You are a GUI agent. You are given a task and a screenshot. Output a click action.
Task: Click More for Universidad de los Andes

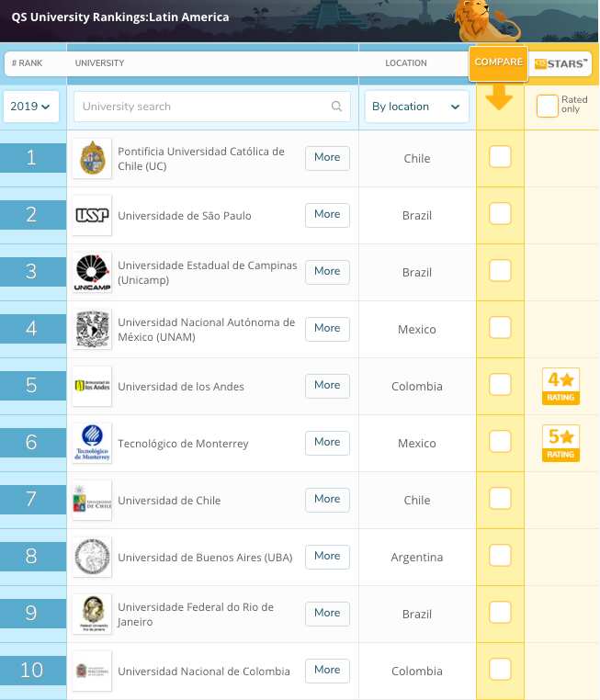tap(327, 385)
